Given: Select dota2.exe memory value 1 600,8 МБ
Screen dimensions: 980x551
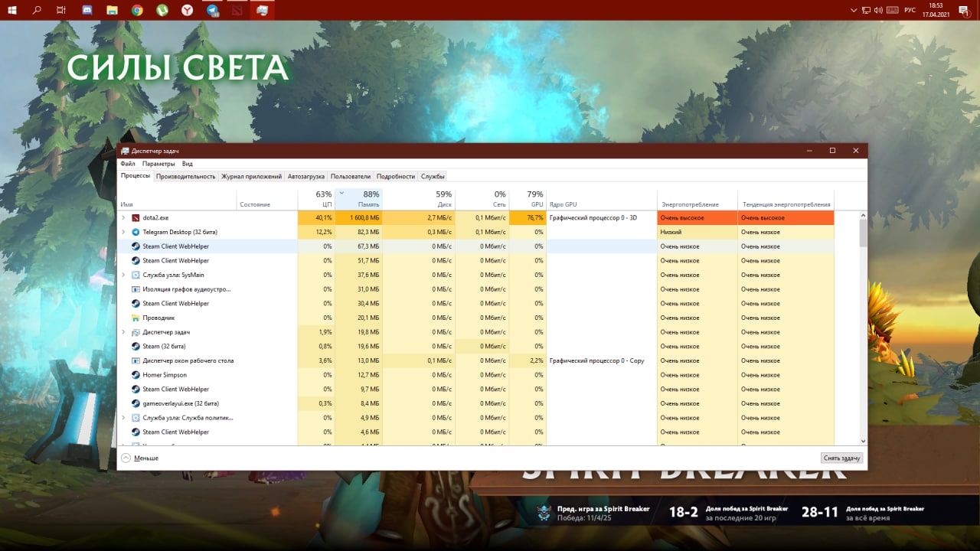Looking at the screenshot, I should tap(360, 218).
